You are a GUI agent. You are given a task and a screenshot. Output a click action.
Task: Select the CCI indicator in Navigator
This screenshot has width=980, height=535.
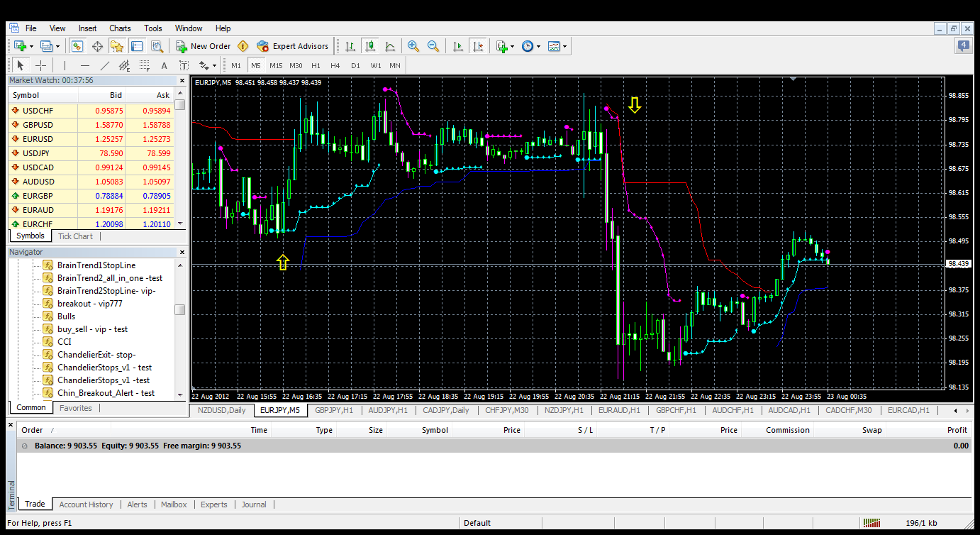64,342
